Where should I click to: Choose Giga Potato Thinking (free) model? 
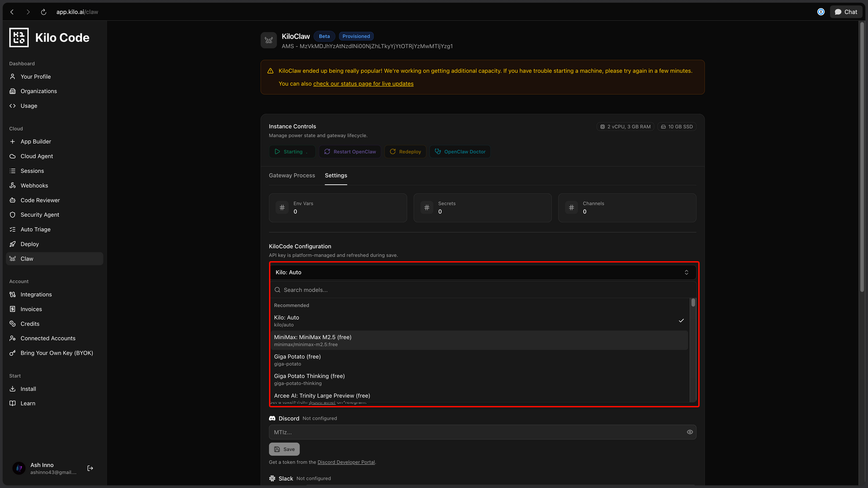pos(479,380)
